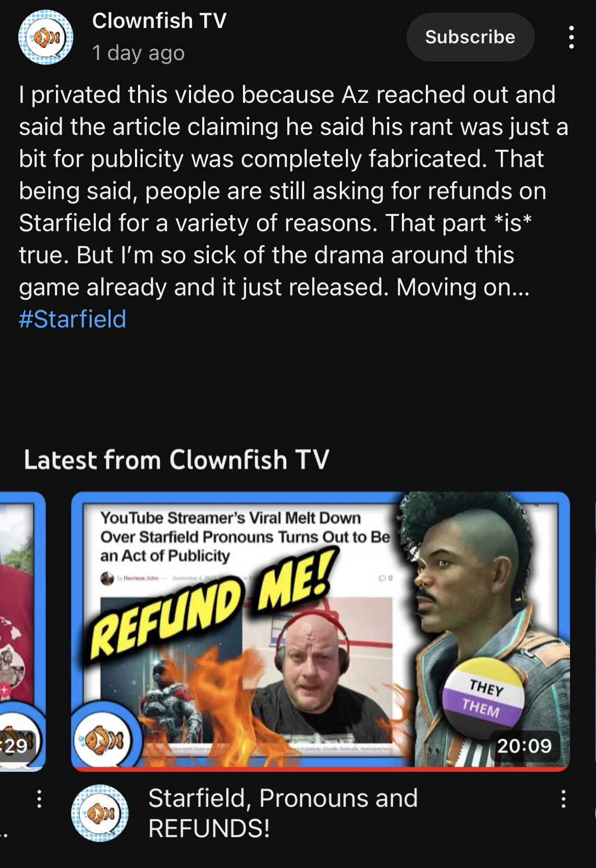Open the post options three-dot menu beside Subscribe
Viewport: 596px width, 868px height.
pos(572,37)
